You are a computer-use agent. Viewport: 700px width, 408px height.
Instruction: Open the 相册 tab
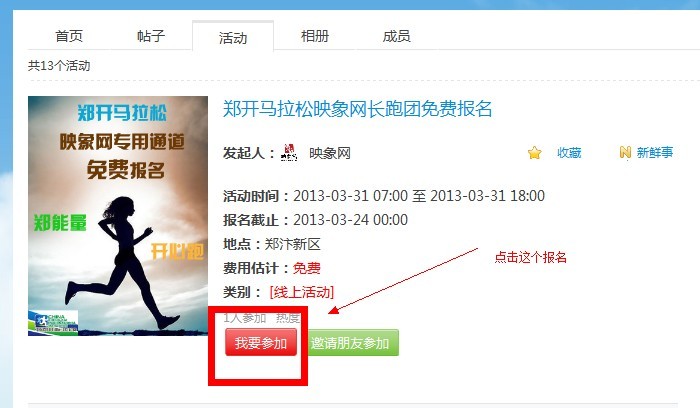coord(315,36)
